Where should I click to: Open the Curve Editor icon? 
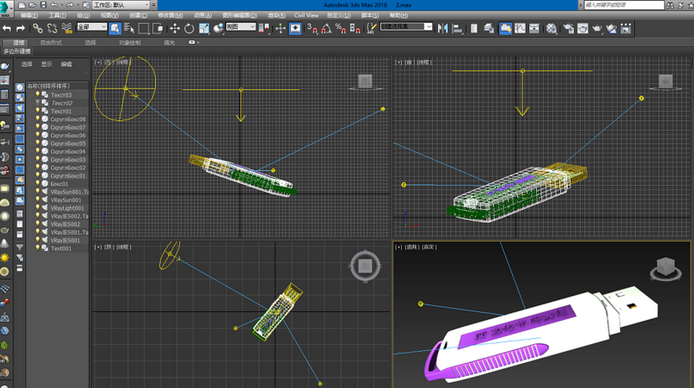click(x=520, y=29)
